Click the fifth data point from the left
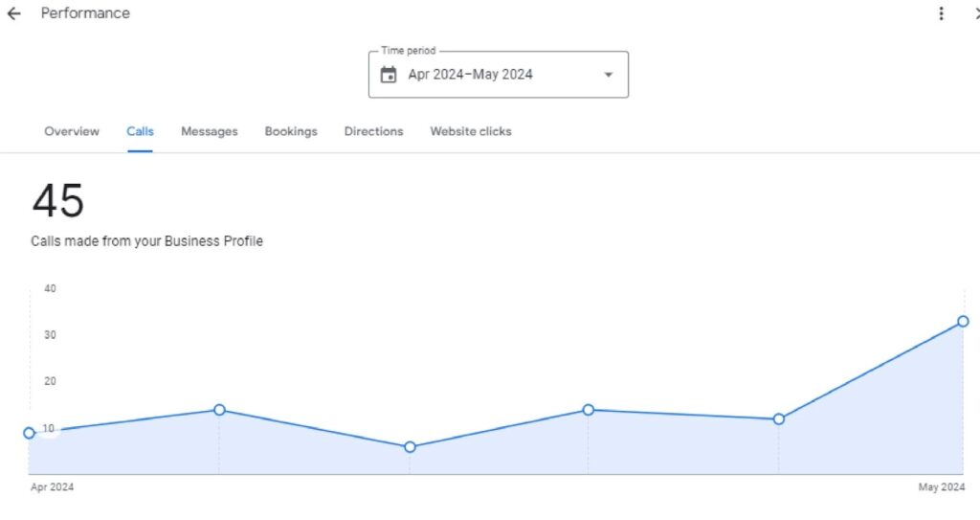 pyautogui.click(x=779, y=418)
